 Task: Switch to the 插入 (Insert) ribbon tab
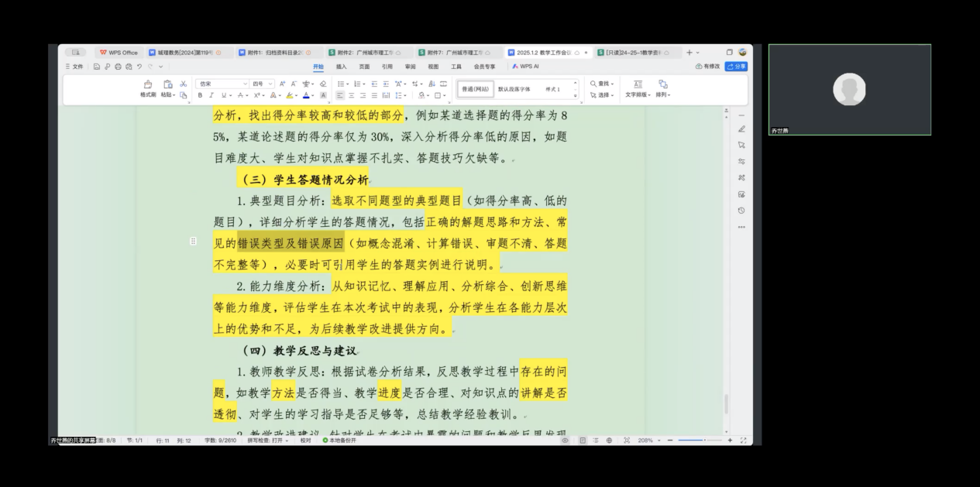tap(341, 67)
